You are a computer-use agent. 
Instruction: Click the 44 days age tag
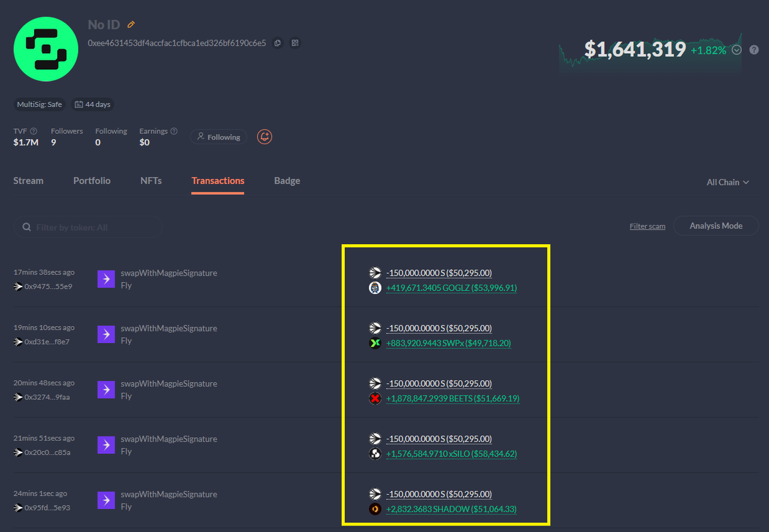click(x=92, y=104)
